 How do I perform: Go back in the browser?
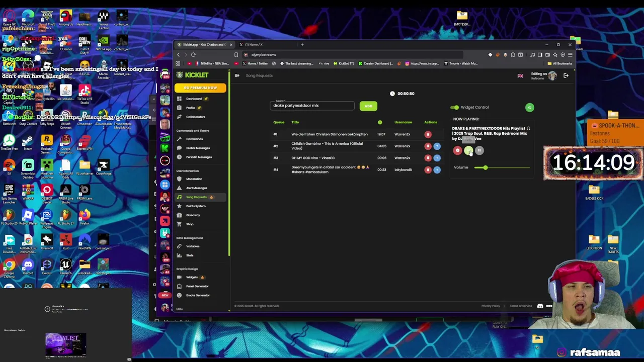(178, 55)
